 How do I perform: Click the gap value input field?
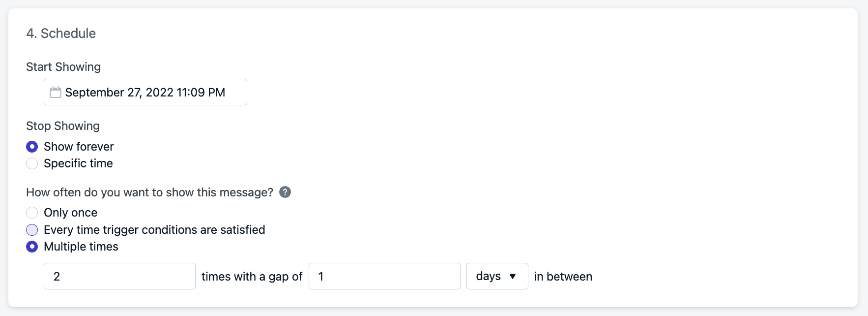[384, 276]
